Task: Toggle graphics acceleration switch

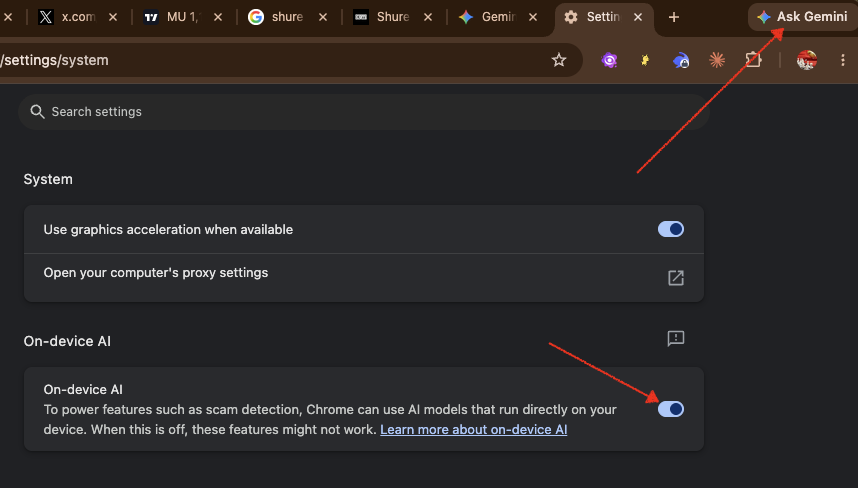Action: [x=671, y=229]
